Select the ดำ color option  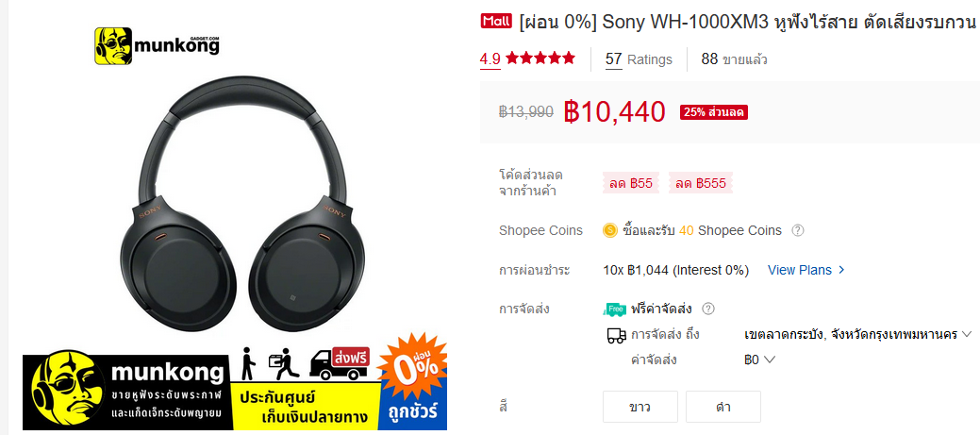tap(723, 407)
